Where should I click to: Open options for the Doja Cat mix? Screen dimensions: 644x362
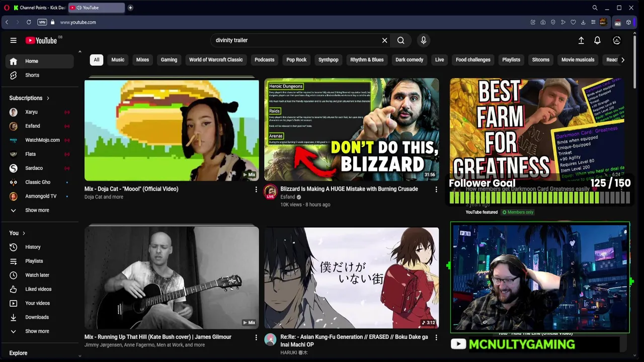[256, 190]
